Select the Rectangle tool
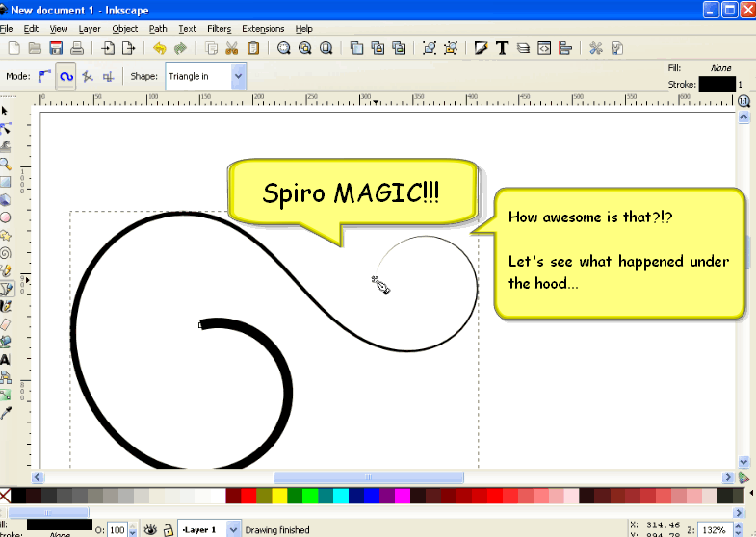 click(x=5, y=182)
